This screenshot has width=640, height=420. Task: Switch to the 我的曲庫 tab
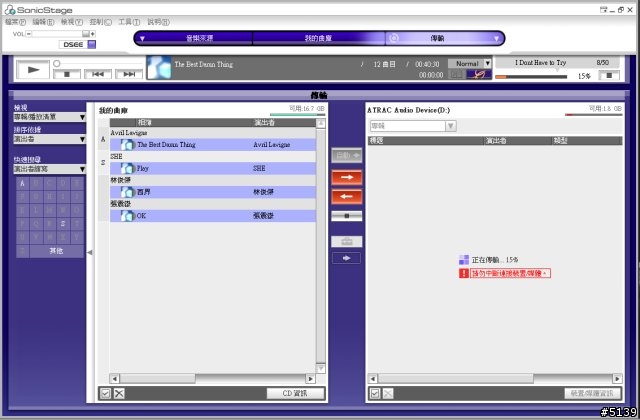pos(318,38)
